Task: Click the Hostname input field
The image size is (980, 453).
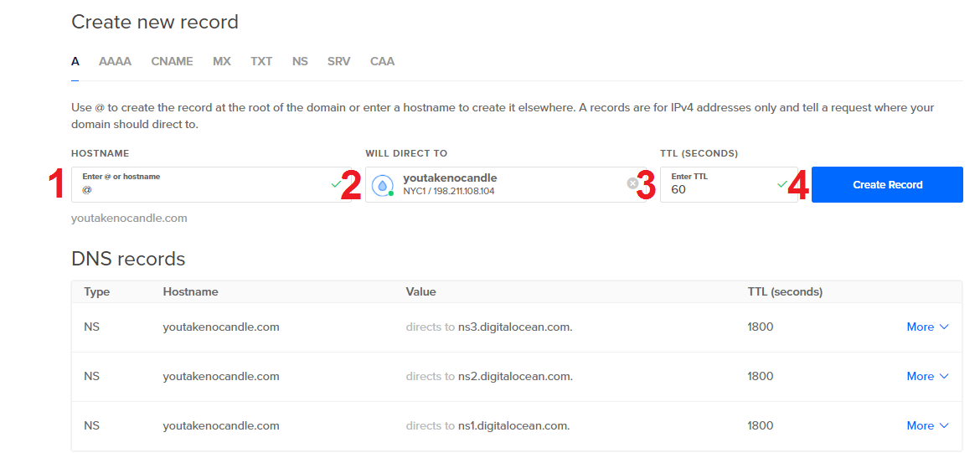Action: pos(201,189)
